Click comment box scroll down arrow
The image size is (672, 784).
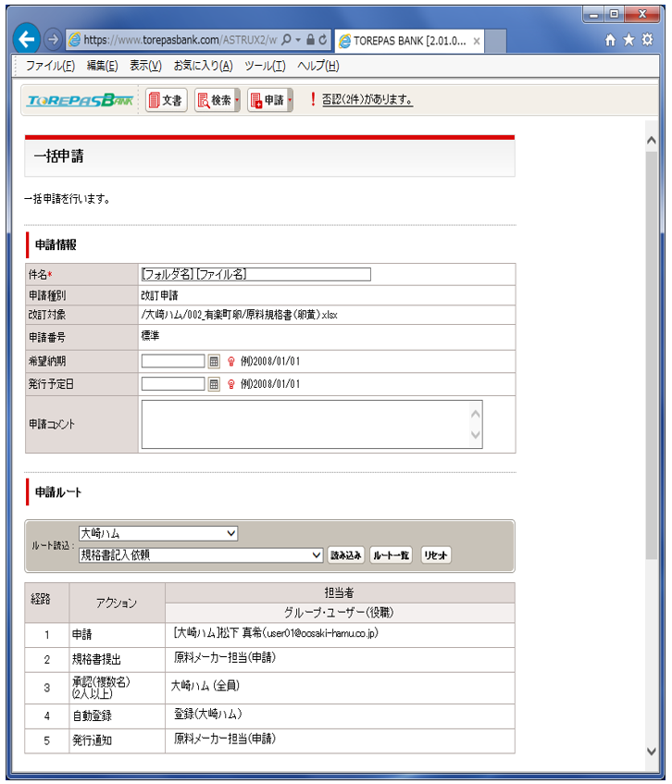point(476,435)
